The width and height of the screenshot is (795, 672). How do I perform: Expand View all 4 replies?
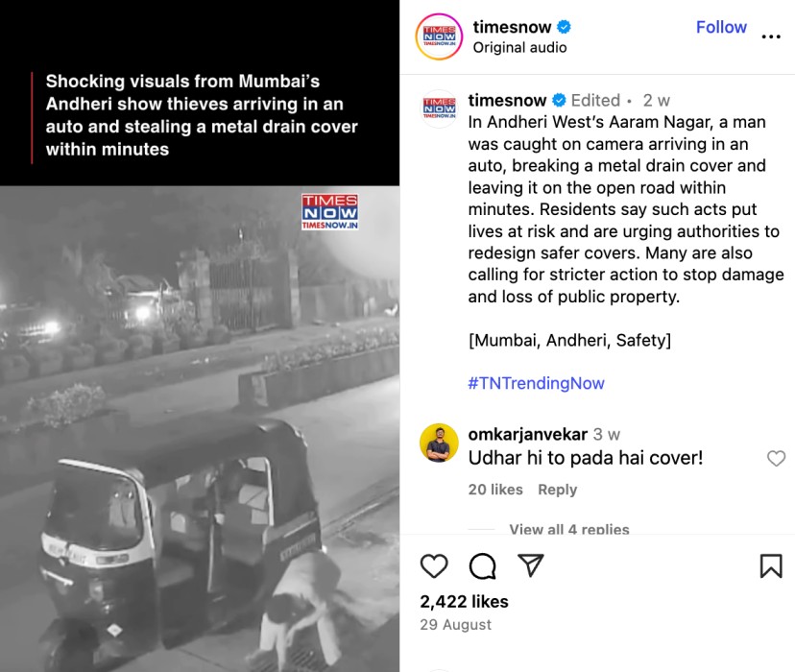[x=568, y=529]
